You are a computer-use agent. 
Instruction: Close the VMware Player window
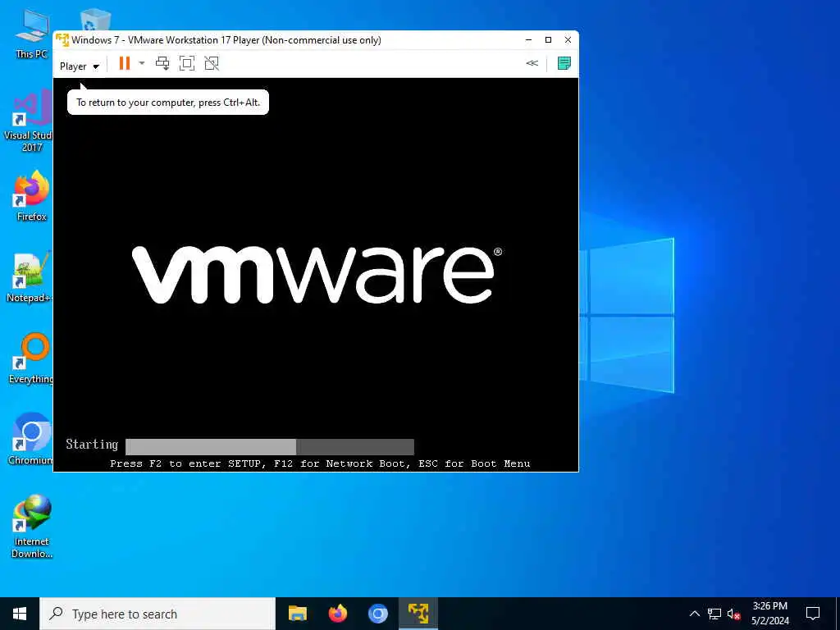point(568,39)
